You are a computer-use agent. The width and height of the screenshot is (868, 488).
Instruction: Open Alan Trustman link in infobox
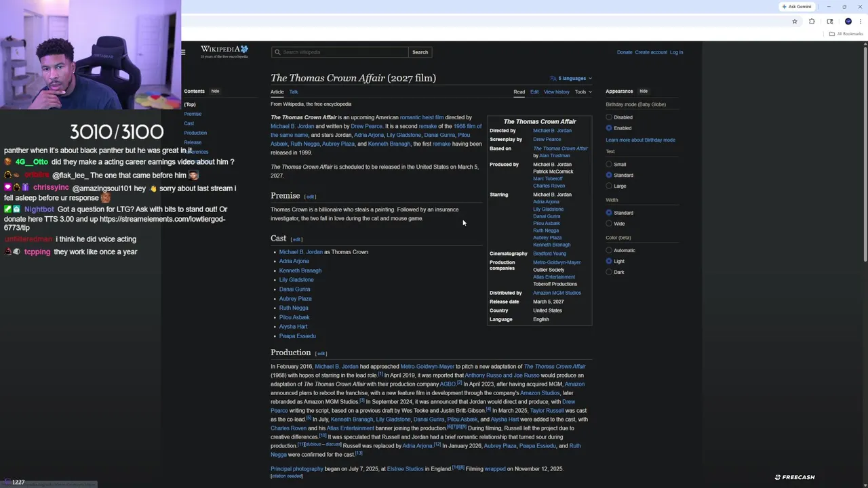click(555, 156)
